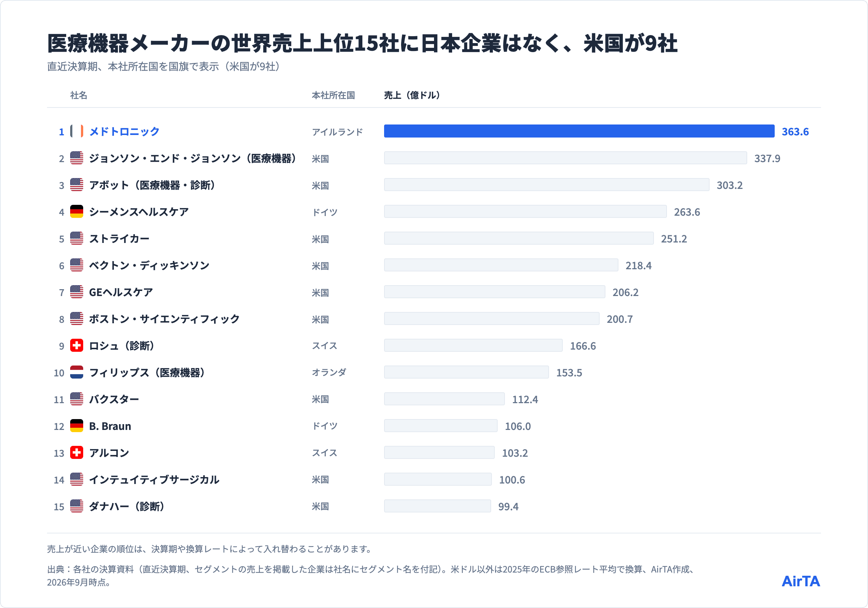Click the sales value 337.9
This screenshot has width=868, height=608.
coord(767,159)
